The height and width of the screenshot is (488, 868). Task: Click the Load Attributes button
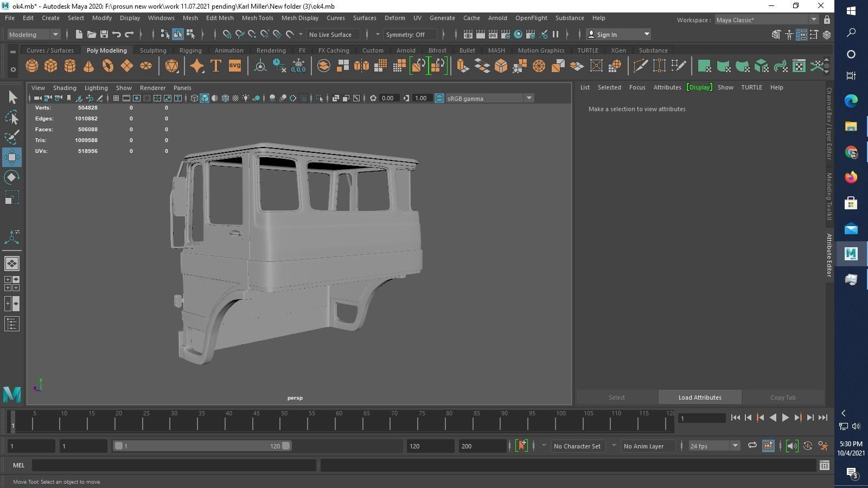coord(700,397)
